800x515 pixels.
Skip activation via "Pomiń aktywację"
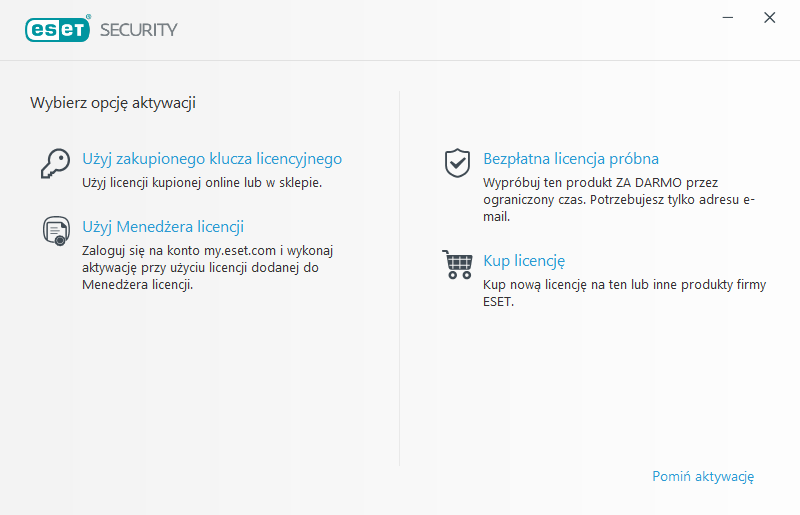(x=702, y=477)
